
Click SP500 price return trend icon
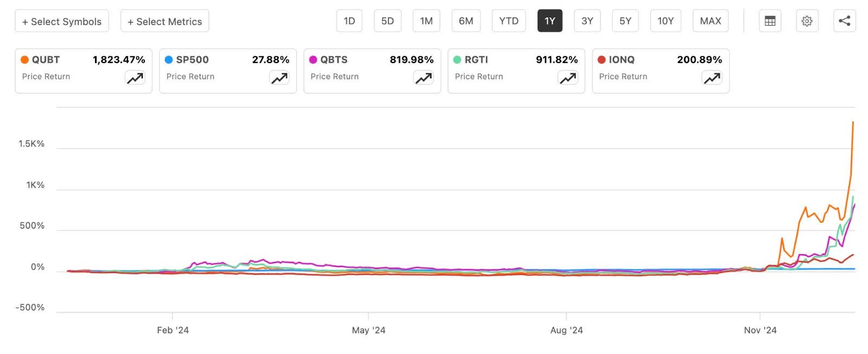[x=279, y=78]
